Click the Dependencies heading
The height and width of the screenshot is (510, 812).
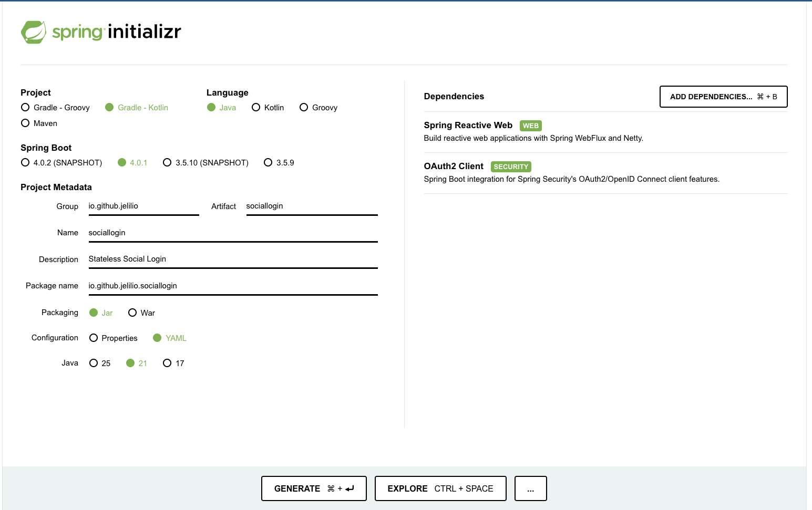tap(454, 97)
